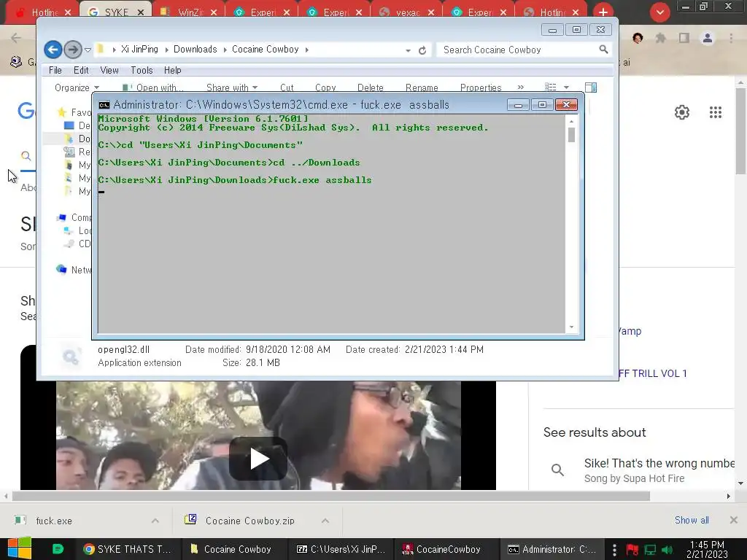Image resolution: width=747 pixels, height=560 pixels.
Task: Open the Edit menu in Explorer
Action: pos(81,71)
